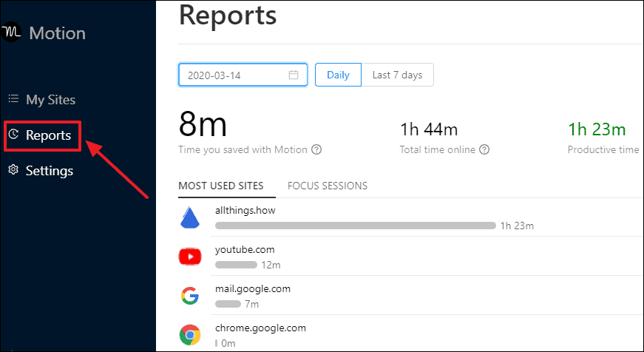Switch to the Focus Sessions tab
This screenshot has width=644, height=352.
(x=328, y=186)
